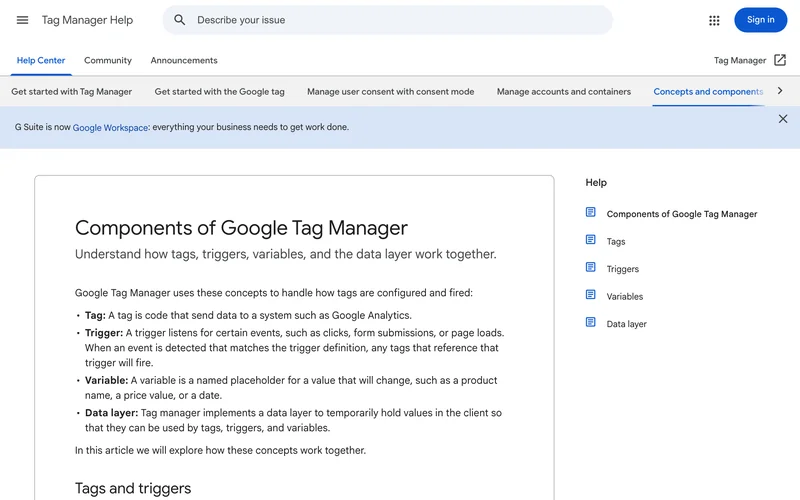Open the Data layer help article link
800x500 pixels.
[x=627, y=324]
